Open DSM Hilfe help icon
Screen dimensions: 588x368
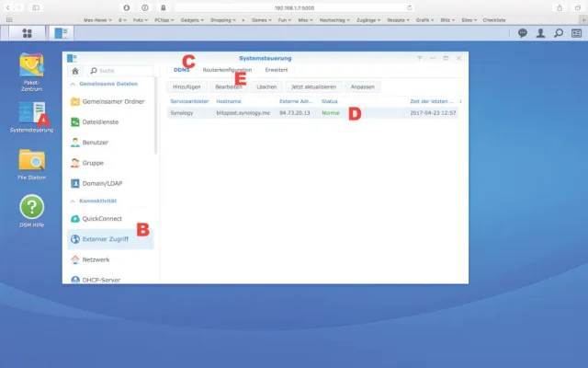[31, 207]
